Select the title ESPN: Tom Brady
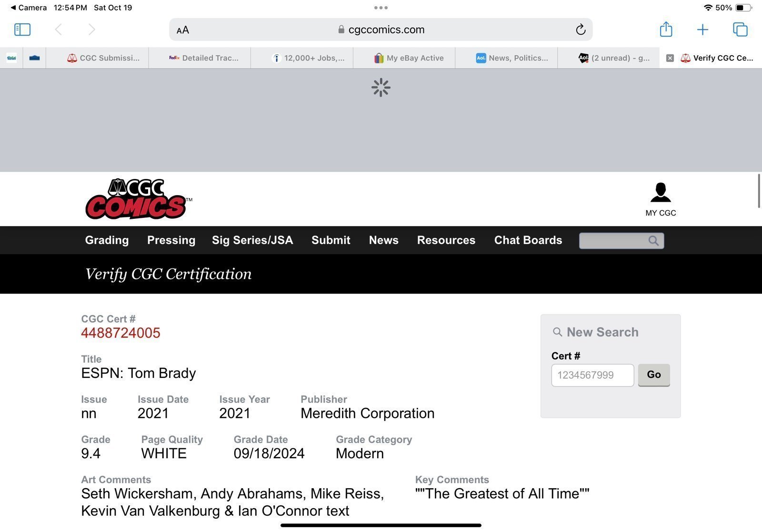The image size is (762, 532). pyautogui.click(x=139, y=373)
